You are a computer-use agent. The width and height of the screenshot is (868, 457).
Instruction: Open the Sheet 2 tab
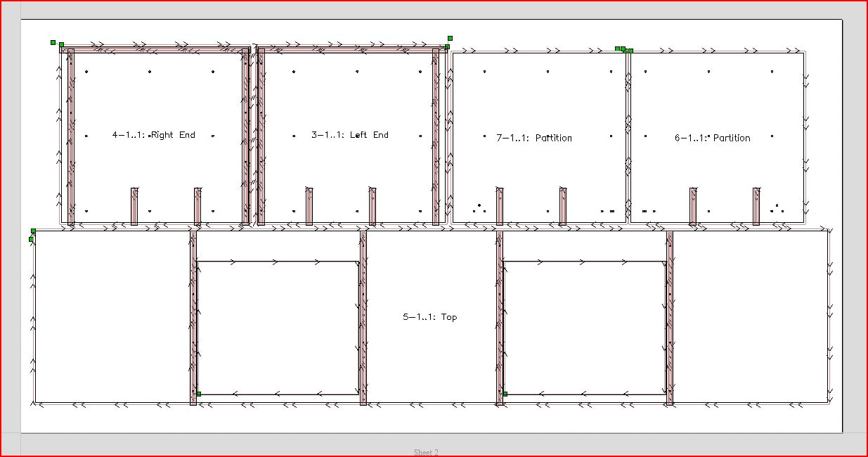(427, 452)
